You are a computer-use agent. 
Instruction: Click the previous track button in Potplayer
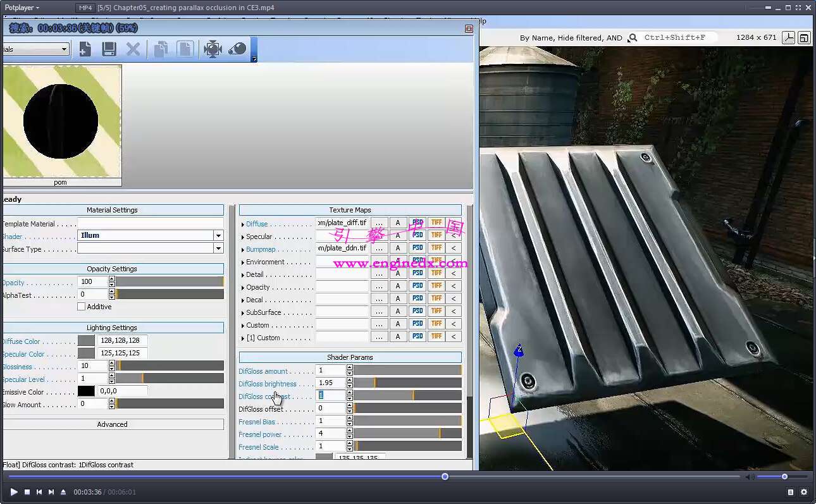[39, 492]
